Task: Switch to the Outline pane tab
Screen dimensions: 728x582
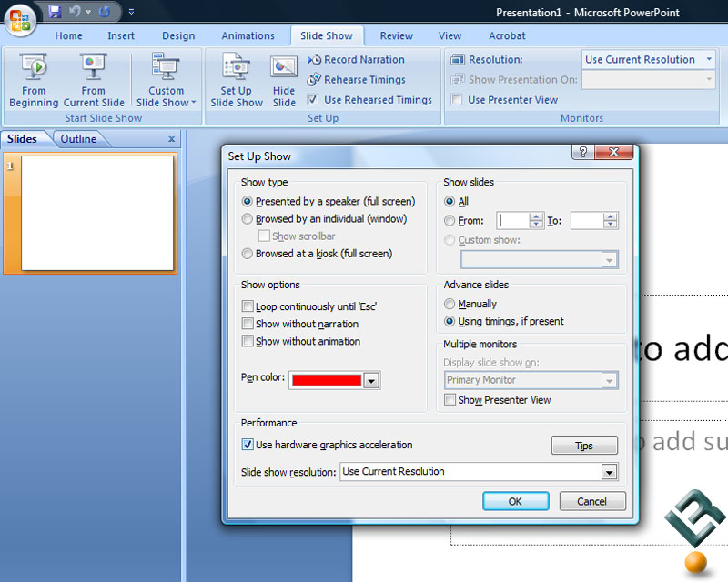Action: 78,139
